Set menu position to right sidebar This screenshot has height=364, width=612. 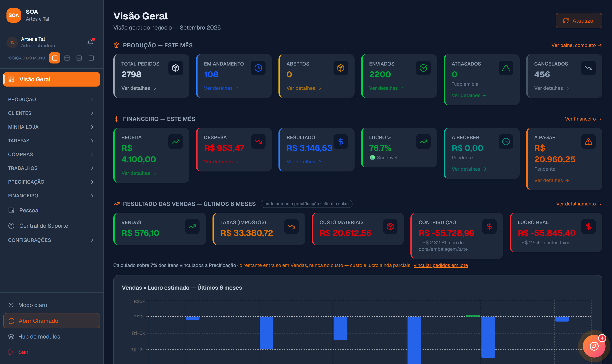(91, 58)
